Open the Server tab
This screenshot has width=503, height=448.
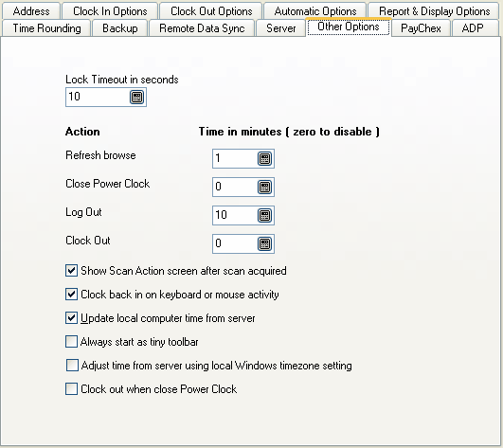[x=280, y=27]
